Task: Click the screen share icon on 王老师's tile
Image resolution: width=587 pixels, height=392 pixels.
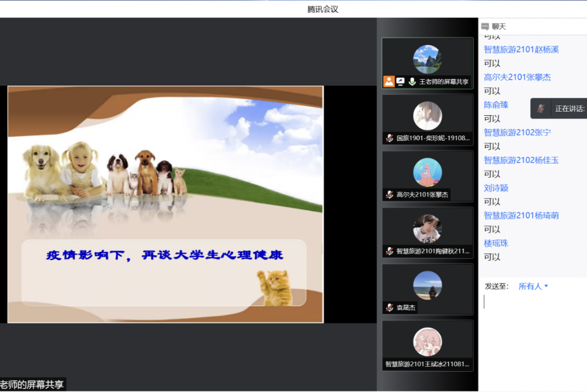Action: pos(400,81)
